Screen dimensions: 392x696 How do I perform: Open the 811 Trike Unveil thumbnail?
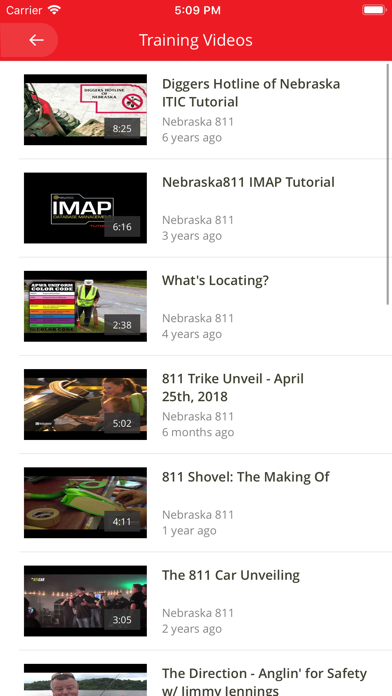point(85,404)
